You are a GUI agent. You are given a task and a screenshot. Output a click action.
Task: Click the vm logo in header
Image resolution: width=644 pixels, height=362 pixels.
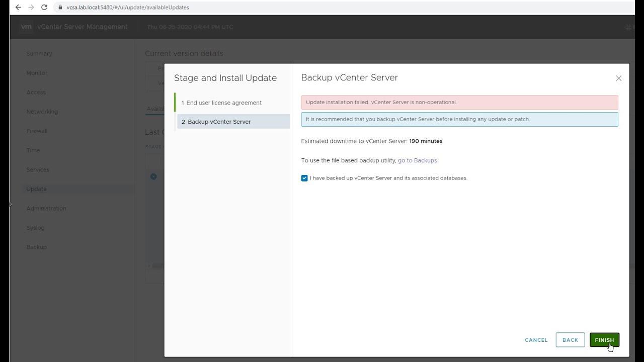click(x=27, y=27)
